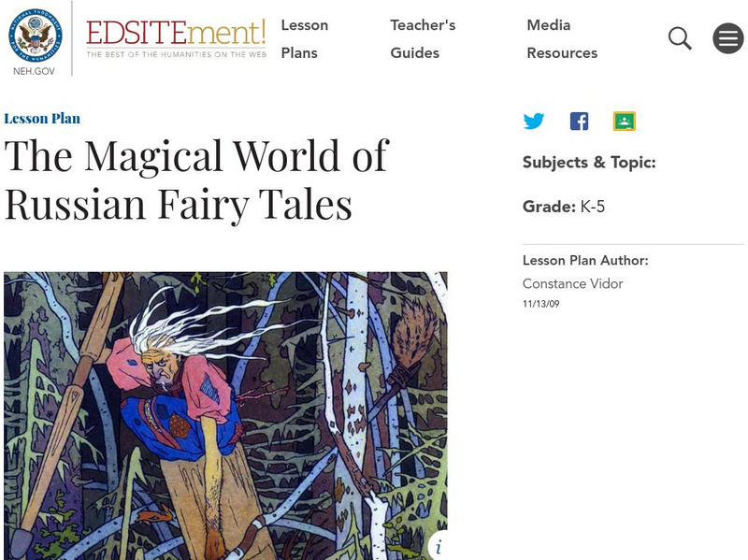Open author Constance Vidor's link
748x560 pixels.
coord(572,284)
